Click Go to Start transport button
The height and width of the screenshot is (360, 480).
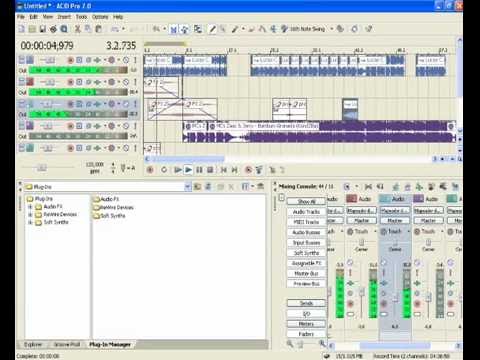point(224,170)
